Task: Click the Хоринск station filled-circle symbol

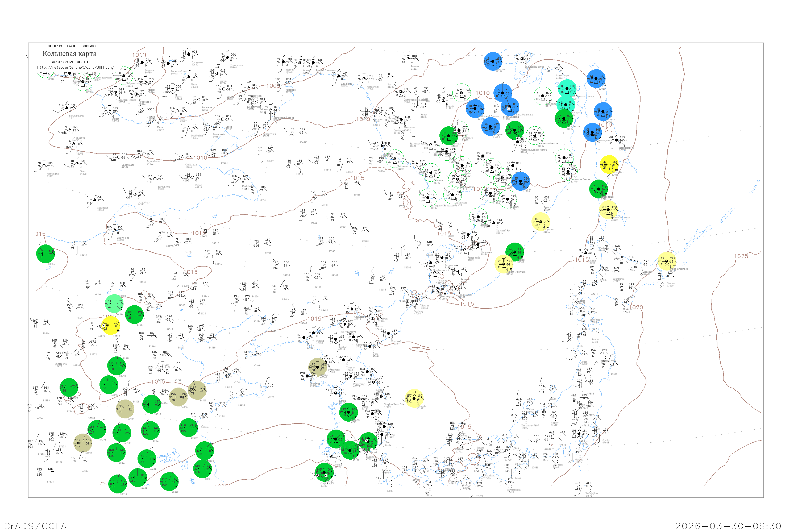Action: click(x=142, y=63)
